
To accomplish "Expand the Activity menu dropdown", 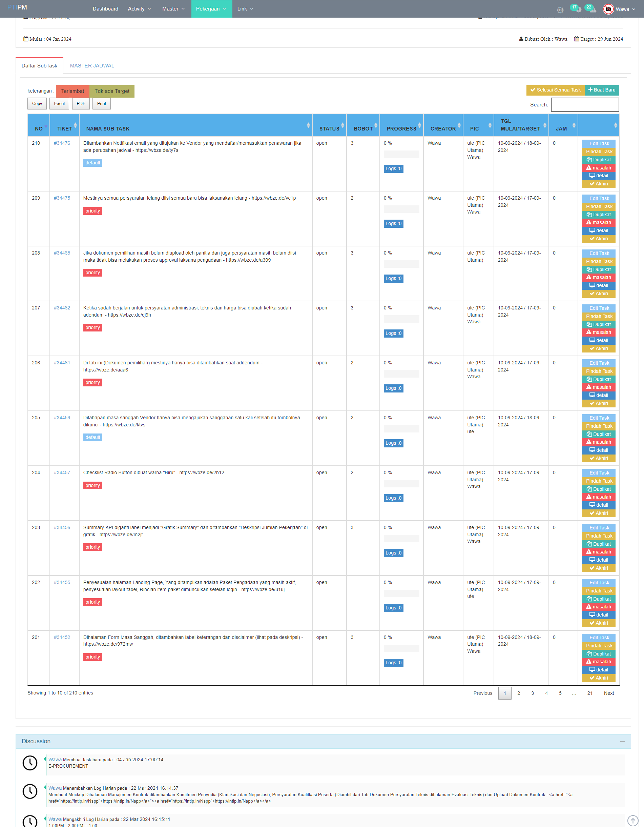I will click(139, 9).
